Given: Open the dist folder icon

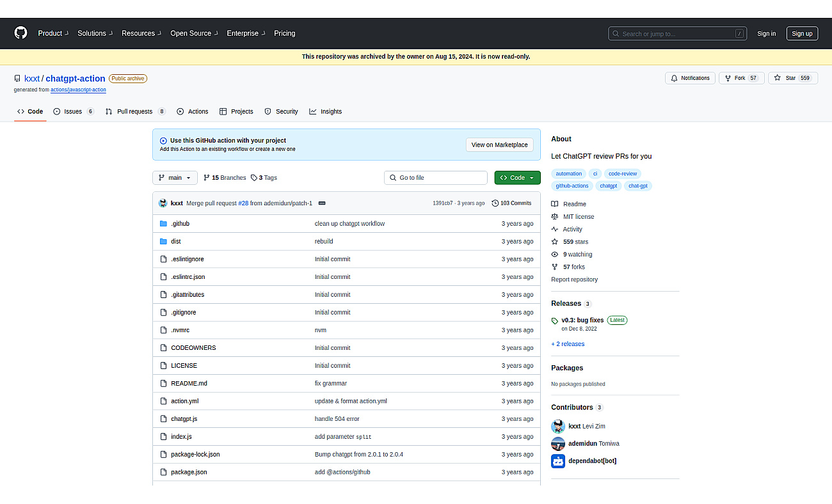Looking at the screenshot, I should coord(163,242).
